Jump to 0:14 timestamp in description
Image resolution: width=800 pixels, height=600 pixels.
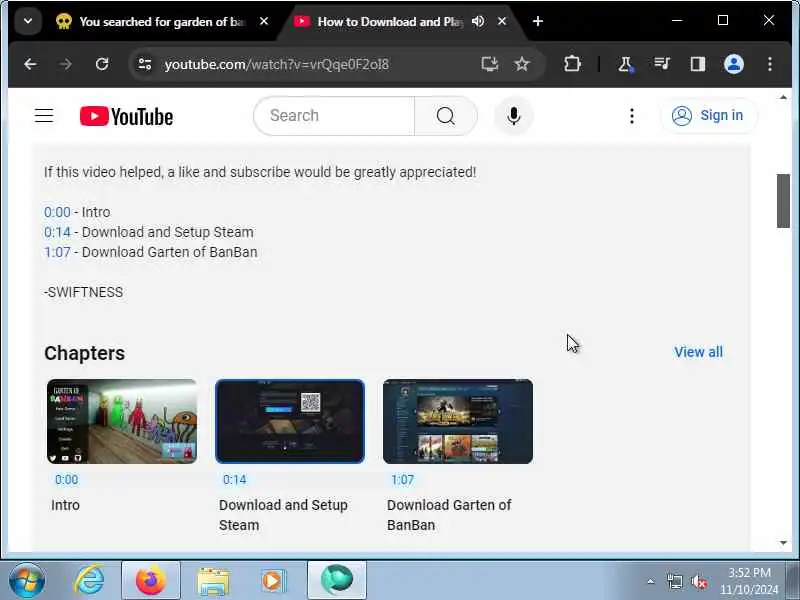pyautogui.click(x=57, y=232)
